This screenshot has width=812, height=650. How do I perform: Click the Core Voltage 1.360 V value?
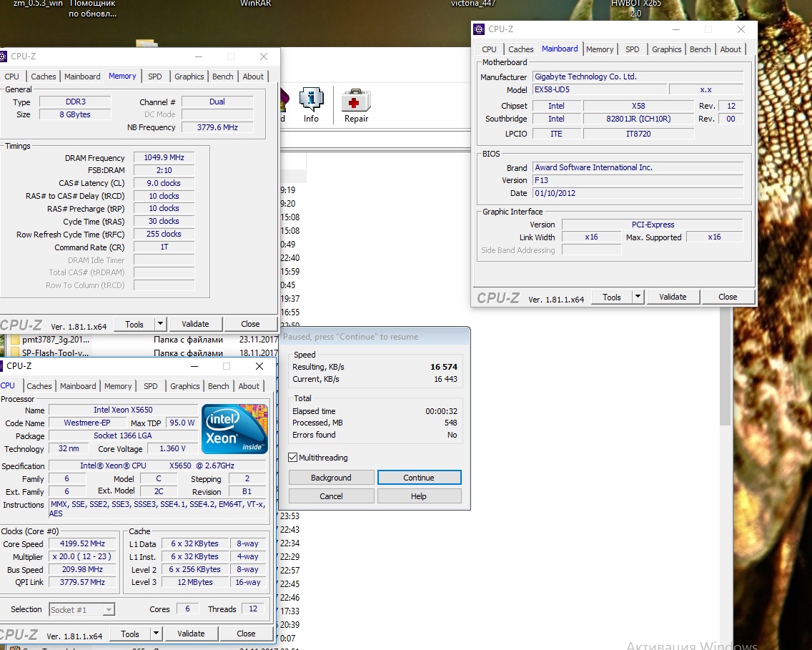pos(172,448)
